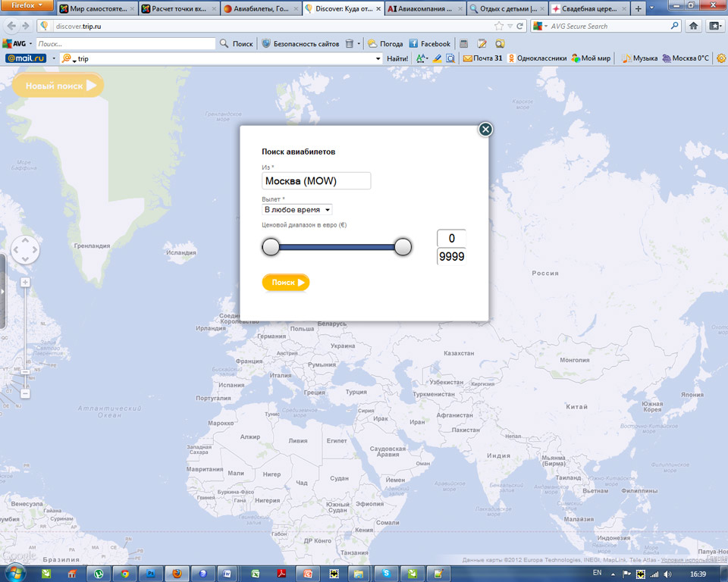Go to the Firefox home page
Image resolution: width=728 pixels, height=582 pixels.
(694, 26)
